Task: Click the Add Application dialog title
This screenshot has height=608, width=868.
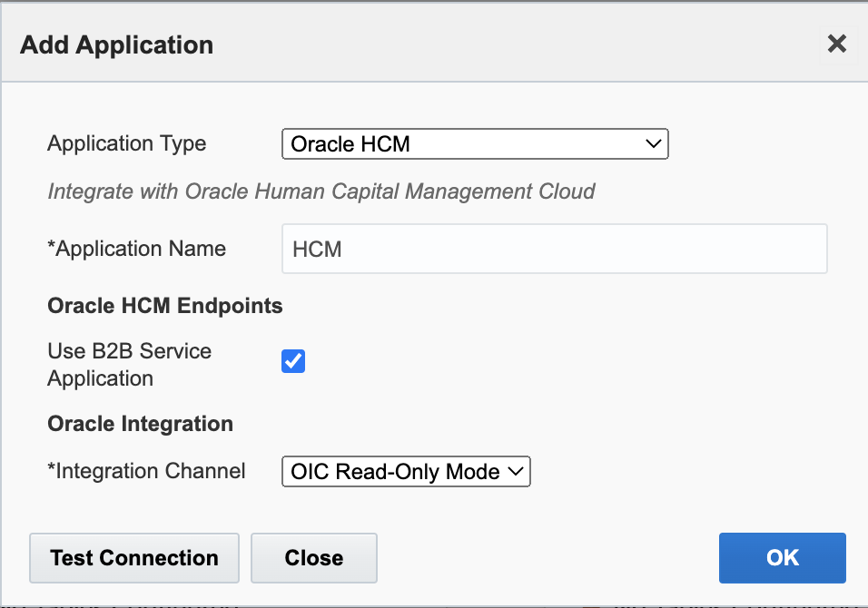Action: pyautogui.click(x=116, y=44)
